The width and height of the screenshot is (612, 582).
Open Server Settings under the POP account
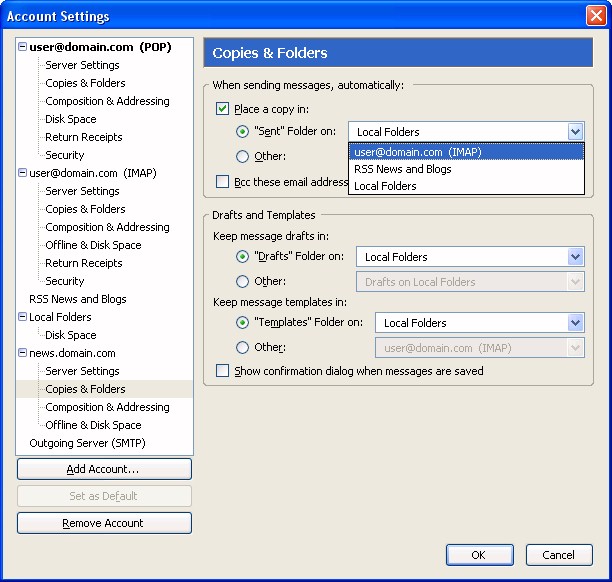(x=82, y=65)
